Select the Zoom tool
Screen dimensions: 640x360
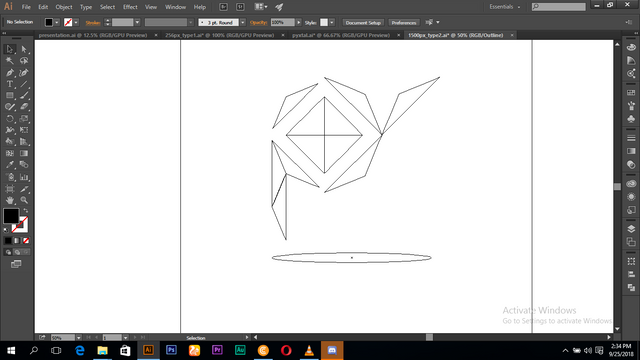coord(24,200)
